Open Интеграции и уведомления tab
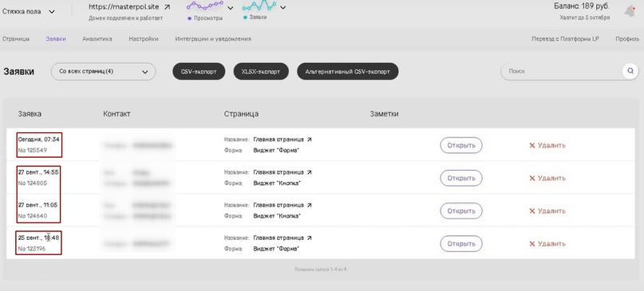Viewport: 644px width, 291px height. (213, 39)
